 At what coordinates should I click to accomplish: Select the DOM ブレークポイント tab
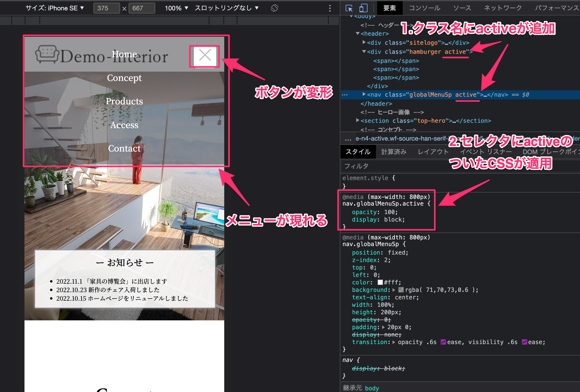[x=551, y=152]
